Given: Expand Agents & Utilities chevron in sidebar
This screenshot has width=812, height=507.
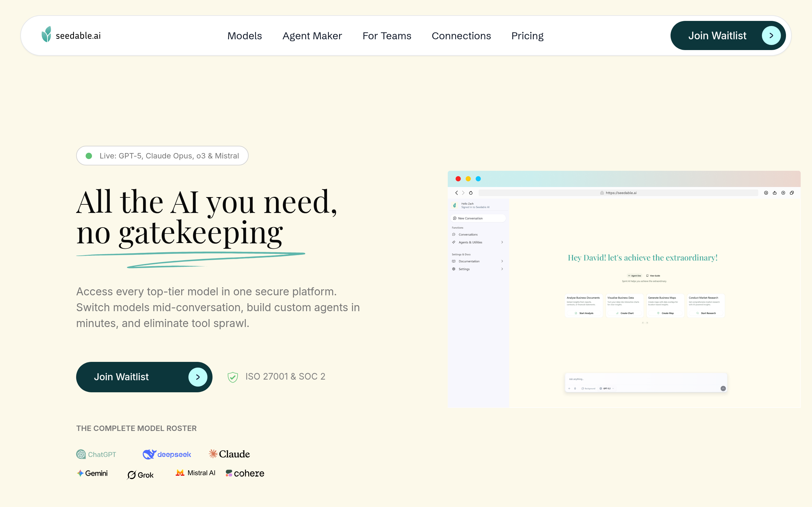Looking at the screenshot, I should pos(502,242).
